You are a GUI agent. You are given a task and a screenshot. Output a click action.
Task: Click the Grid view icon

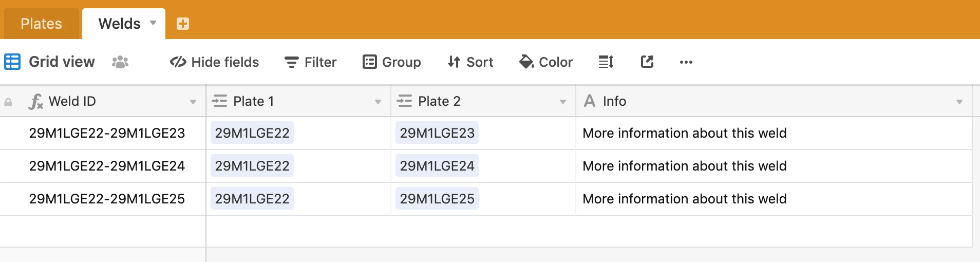pos(12,62)
